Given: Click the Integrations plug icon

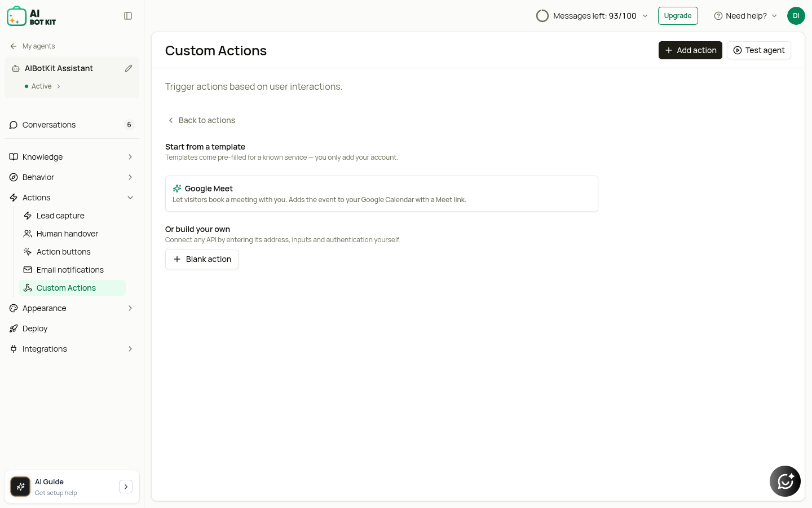Looking at the screenshot, I should pyautogui.click(x=14, y=349).
